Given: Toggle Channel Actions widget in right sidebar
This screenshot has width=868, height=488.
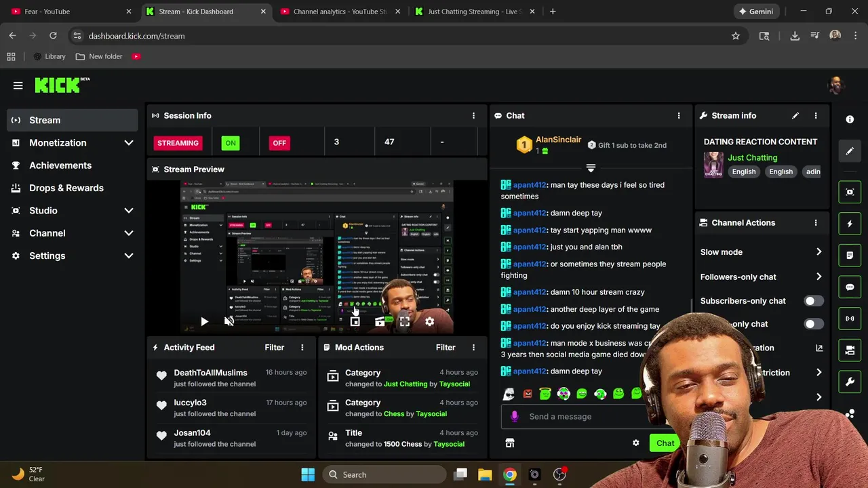Looking at the screenshot, I should tap(850, 350).
